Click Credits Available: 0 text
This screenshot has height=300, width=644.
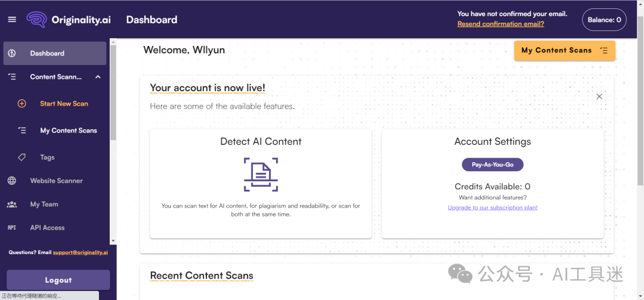point(493,187)
